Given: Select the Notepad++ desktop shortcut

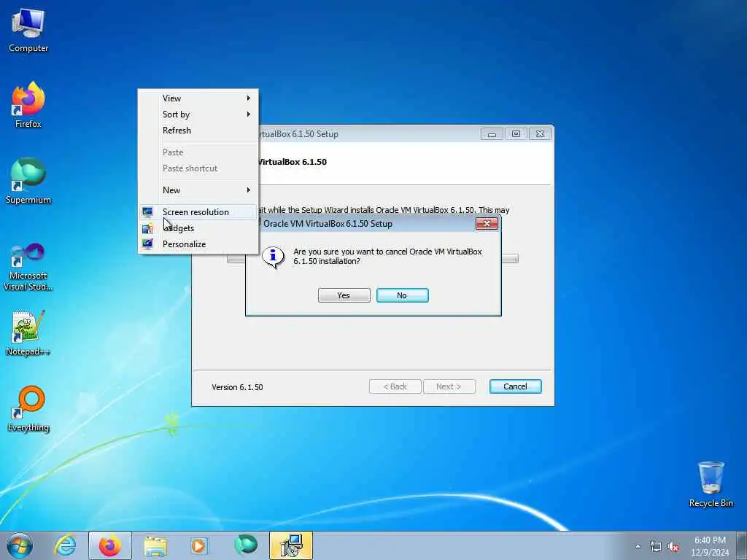Looking at the screenshot, I should (28, 332).
